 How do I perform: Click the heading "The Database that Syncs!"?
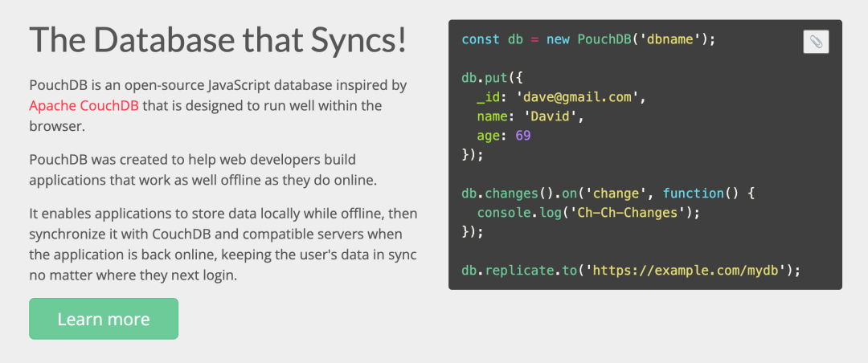pos(218,40)
